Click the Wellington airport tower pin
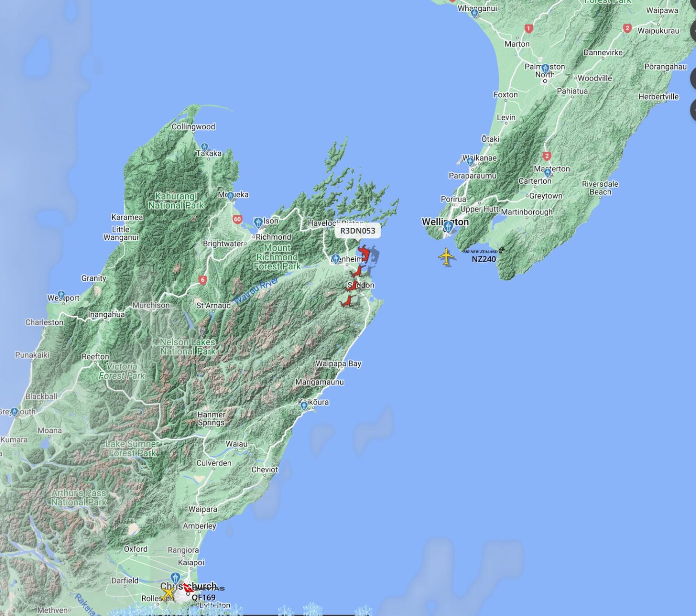 [x=448, y=227]
